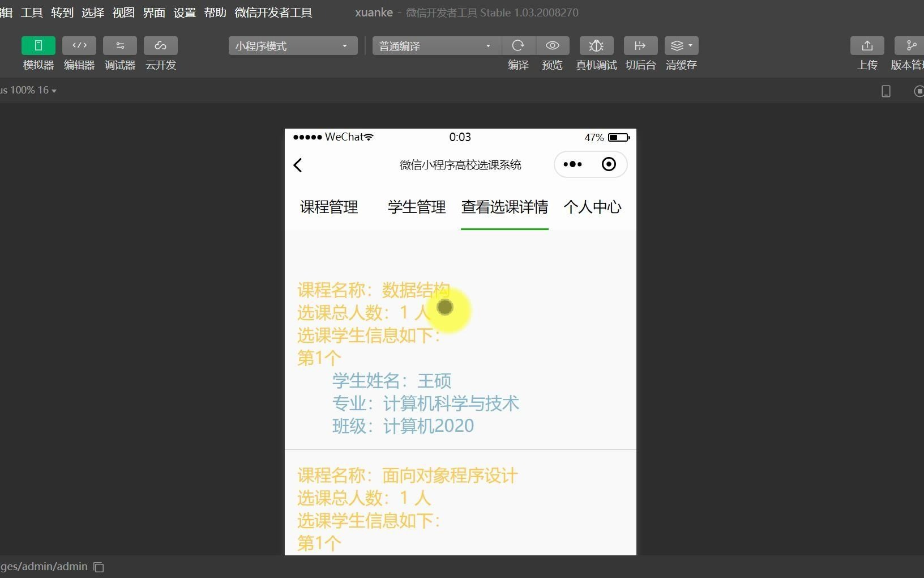Open the 转到 menu

[x=62, y=12]
